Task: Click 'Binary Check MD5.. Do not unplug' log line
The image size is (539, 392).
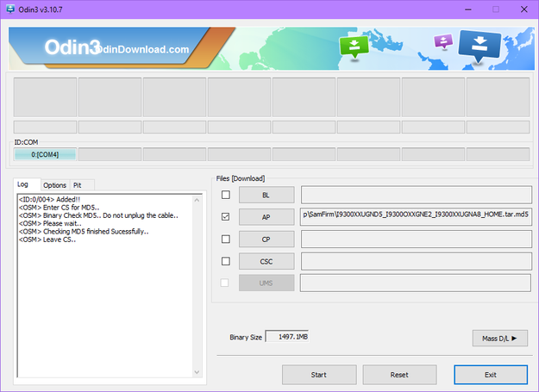Action: [x=98, y=215]
